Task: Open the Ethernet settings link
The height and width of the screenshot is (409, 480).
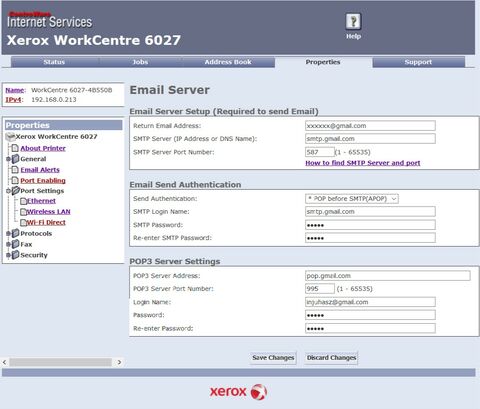Action: click(x=41, y=201)
